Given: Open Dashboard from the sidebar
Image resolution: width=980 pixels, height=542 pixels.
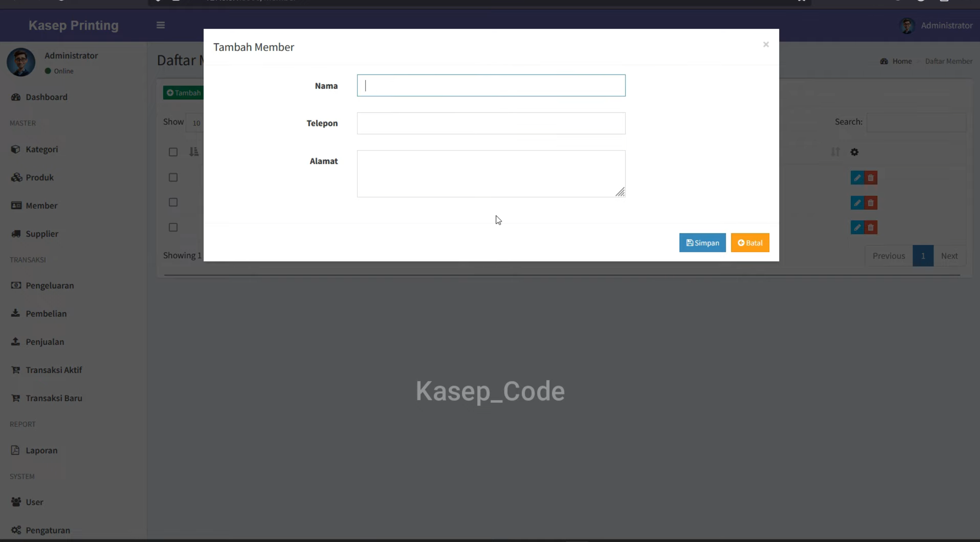Looking at the screenshot, I should pyautogui.click(x=46, y=97).
